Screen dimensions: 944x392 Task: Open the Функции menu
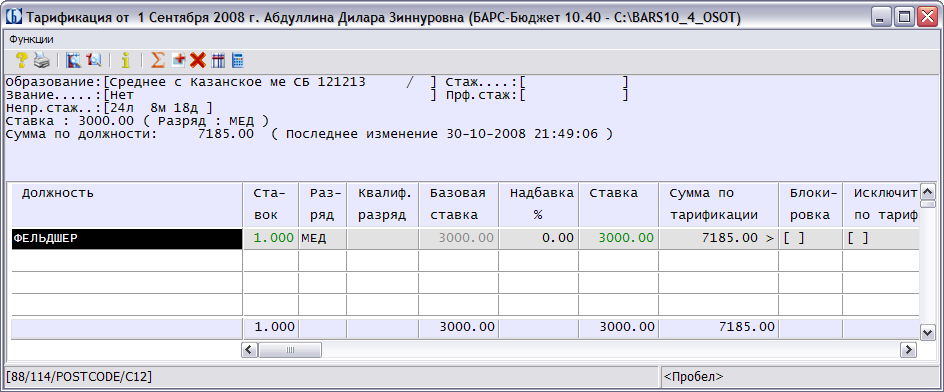[31, 40]
